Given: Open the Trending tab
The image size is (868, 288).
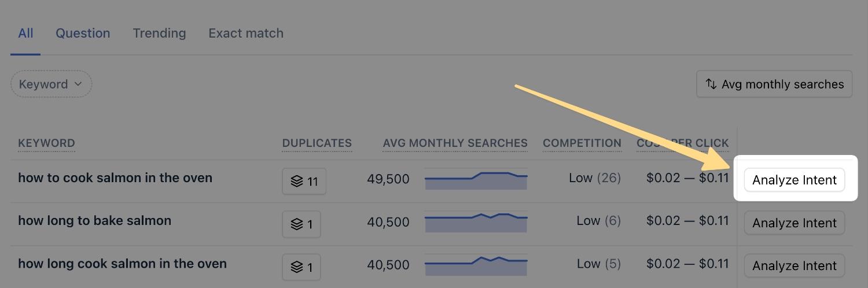Looking at the screenshot, I should (x=159, y=34).
